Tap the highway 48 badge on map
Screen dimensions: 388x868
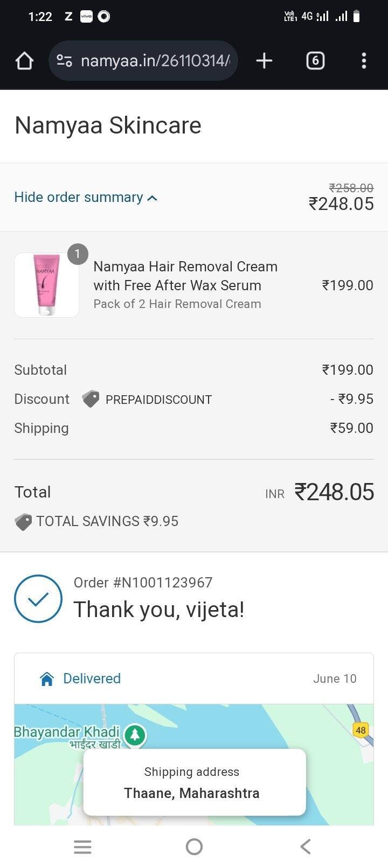[361, 730]
